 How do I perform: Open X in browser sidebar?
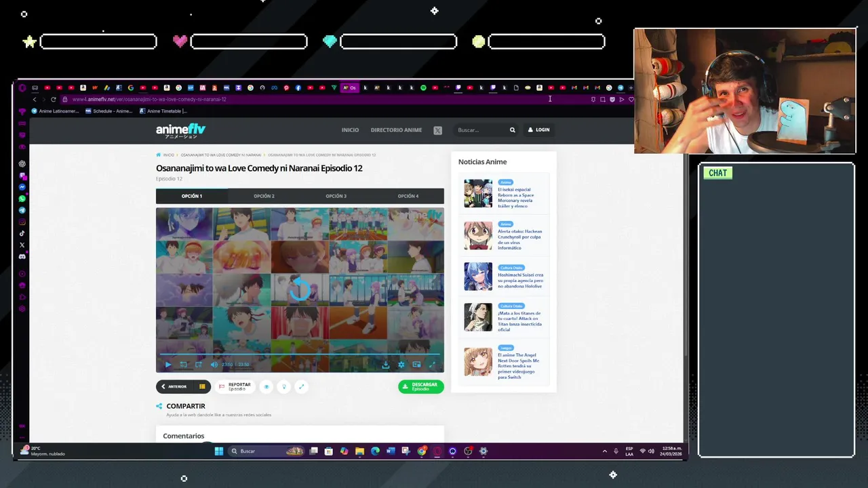point(22,245)
